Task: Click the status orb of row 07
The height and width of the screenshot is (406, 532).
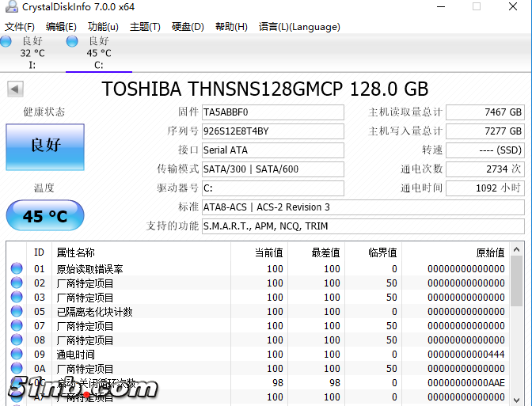Action: pos(17,325)
